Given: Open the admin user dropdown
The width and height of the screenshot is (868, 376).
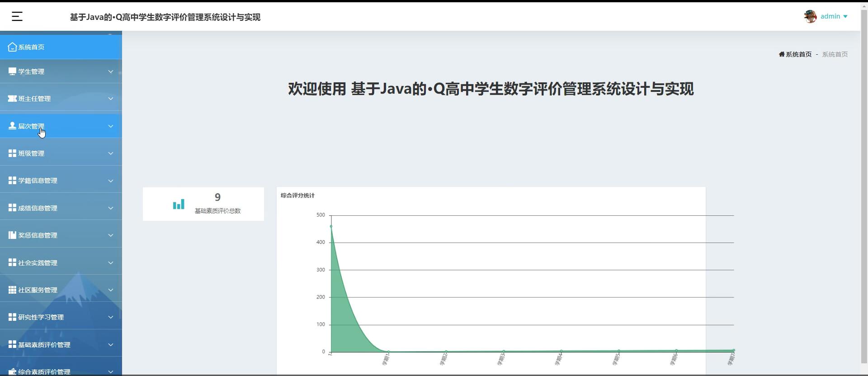Looking at the screenshot, I should tap(834, 16).
